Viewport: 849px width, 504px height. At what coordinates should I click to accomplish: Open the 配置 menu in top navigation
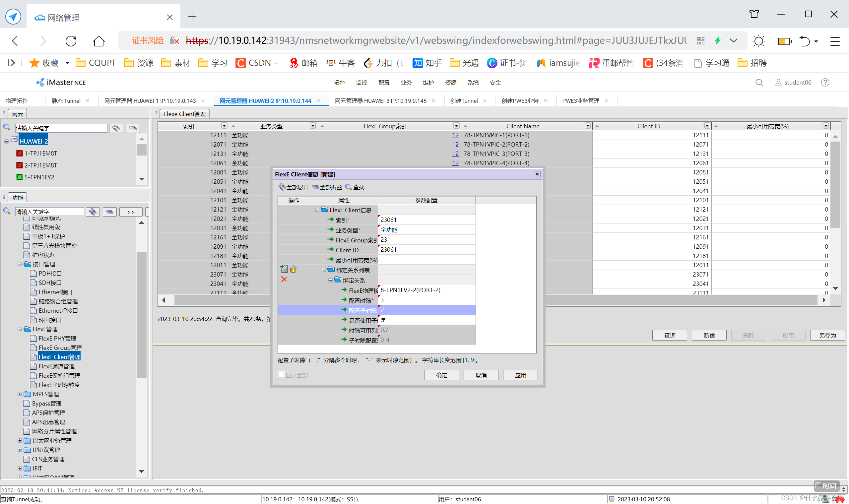384,83
